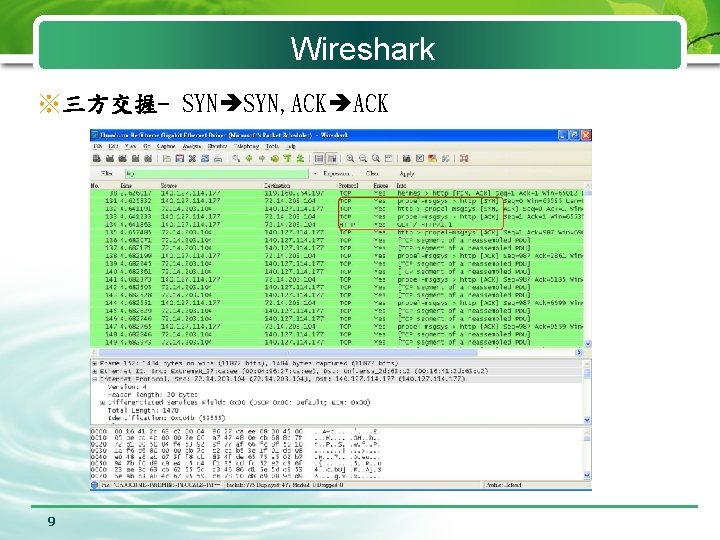720x540 pixels.
Task: Click the expert info status bar icon
Action: point(95,485)
